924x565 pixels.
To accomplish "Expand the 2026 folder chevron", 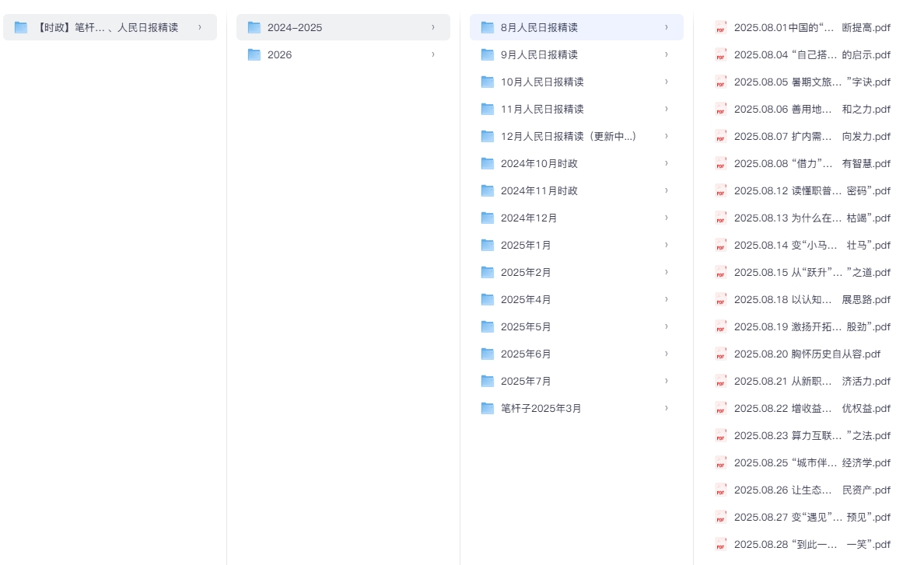I will pos(432,54).
